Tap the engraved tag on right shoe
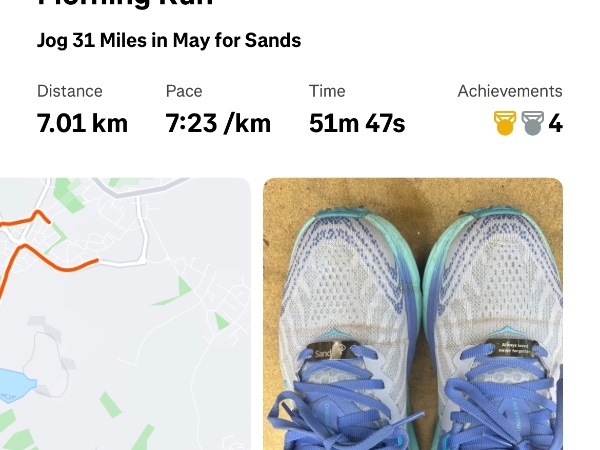Viewport: 600px width, 450px height. pyautogui.click(x=512, y=348)
